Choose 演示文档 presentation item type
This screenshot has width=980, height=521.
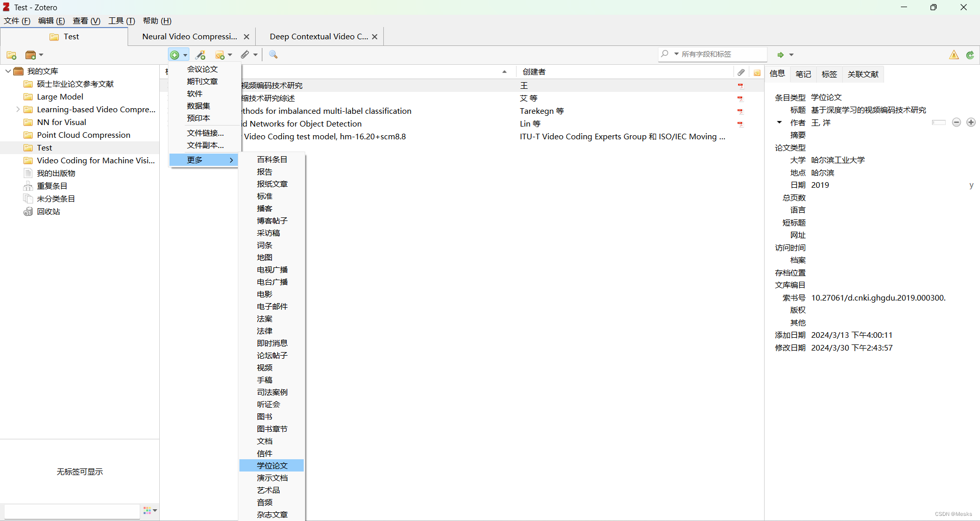tap(272, 478)
